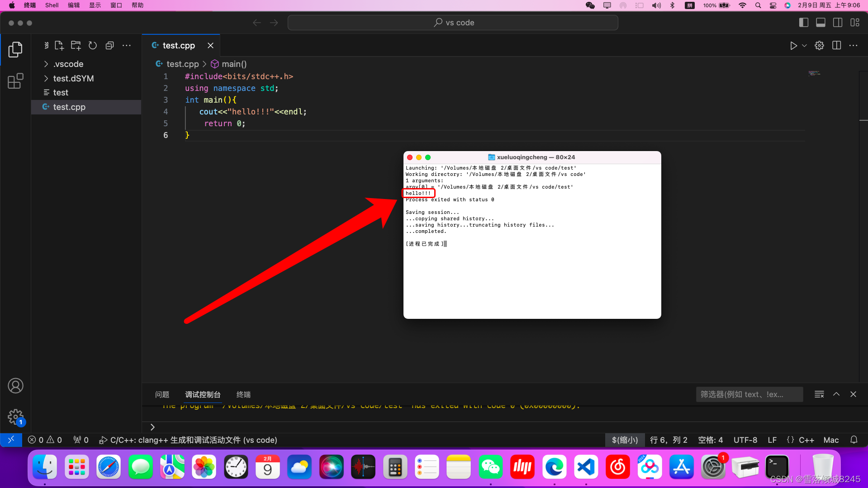Close the bottom panel
868x488 pixels.
point(853,394)
